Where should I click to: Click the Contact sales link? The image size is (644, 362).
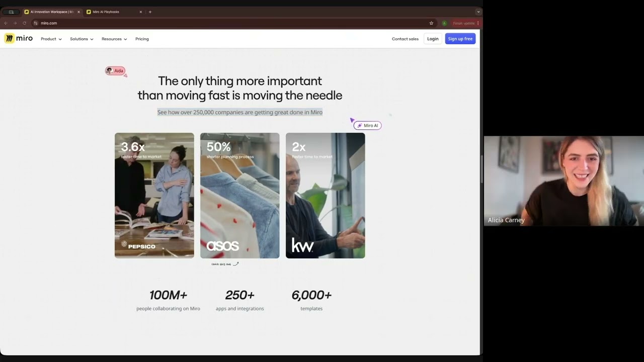405,39
